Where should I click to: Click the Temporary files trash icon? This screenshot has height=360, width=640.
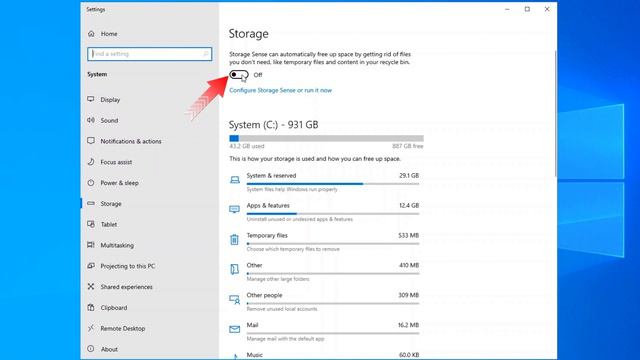235,240
